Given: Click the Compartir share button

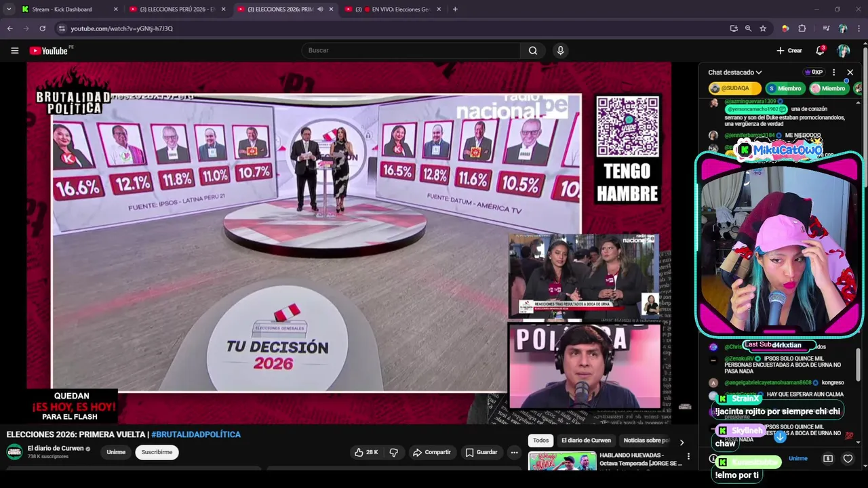Looking at the screenshot, I should pos(432,452).
